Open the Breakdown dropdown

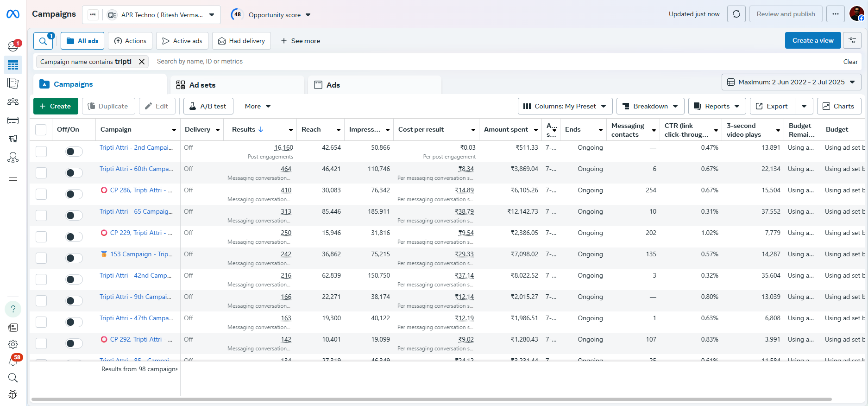coord(650,106)
